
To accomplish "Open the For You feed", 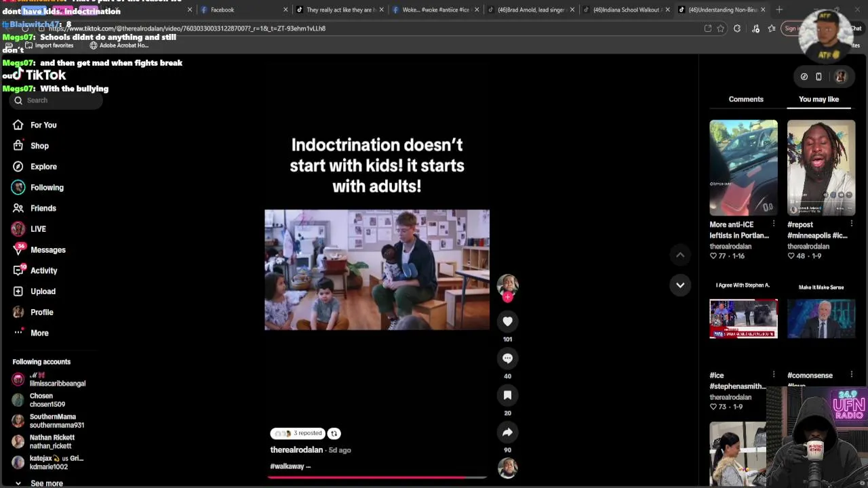I will click(35, 125).
